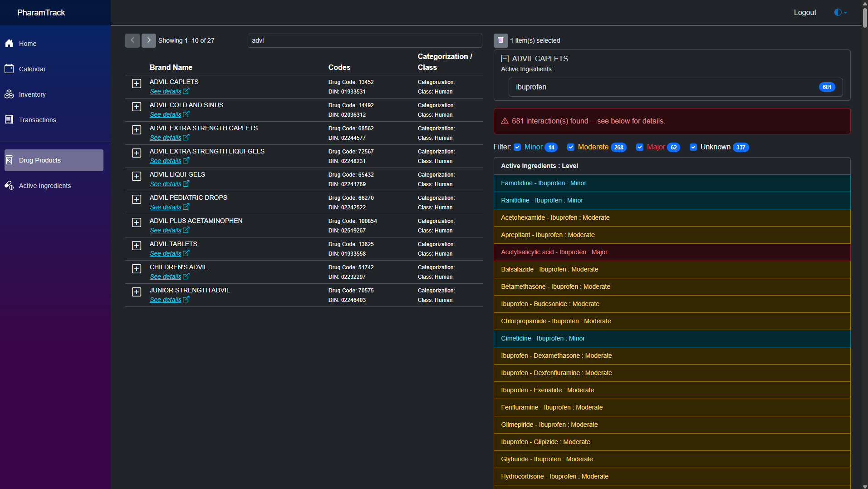The image size is (868, 489).
Task: Click the Home icon in sidebar
Action: (9, 44)
